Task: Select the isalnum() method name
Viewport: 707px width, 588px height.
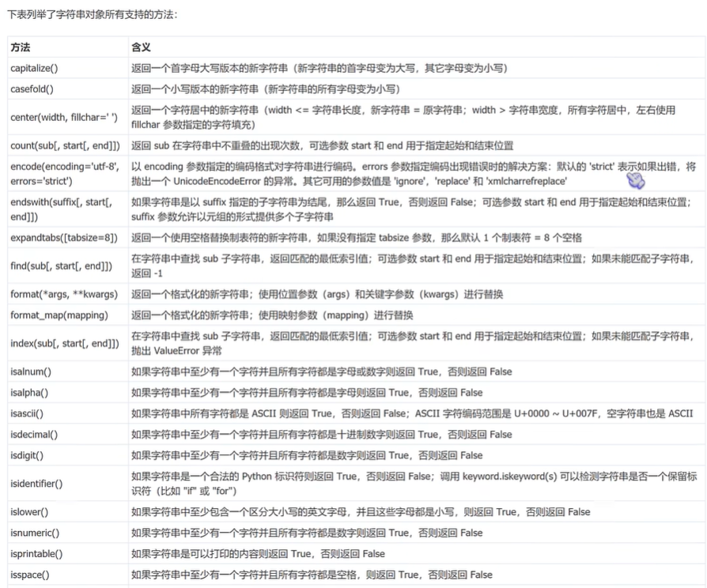Action: click(31, 372)
